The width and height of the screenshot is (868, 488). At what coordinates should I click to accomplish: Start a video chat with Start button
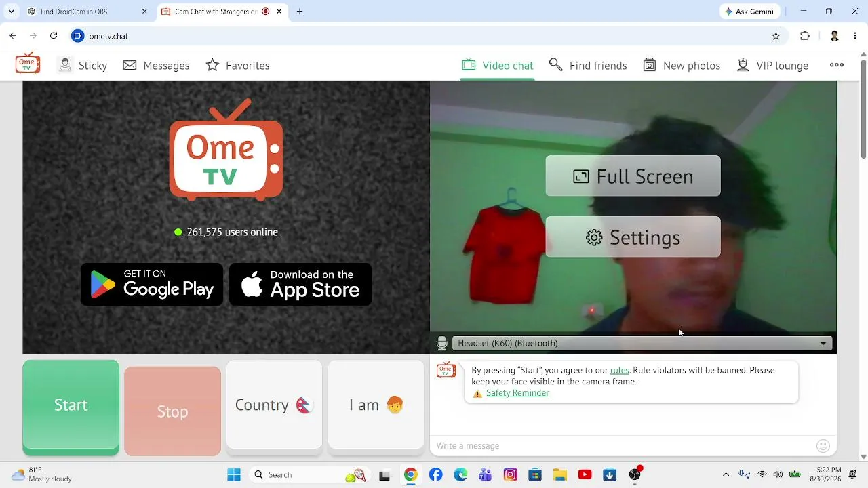pos(71,407)
